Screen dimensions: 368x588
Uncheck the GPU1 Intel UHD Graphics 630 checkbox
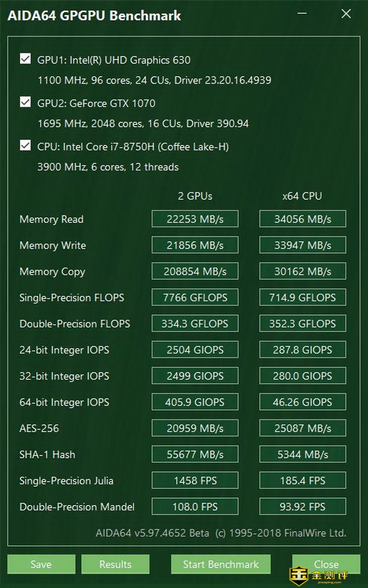tap(25, 59)
